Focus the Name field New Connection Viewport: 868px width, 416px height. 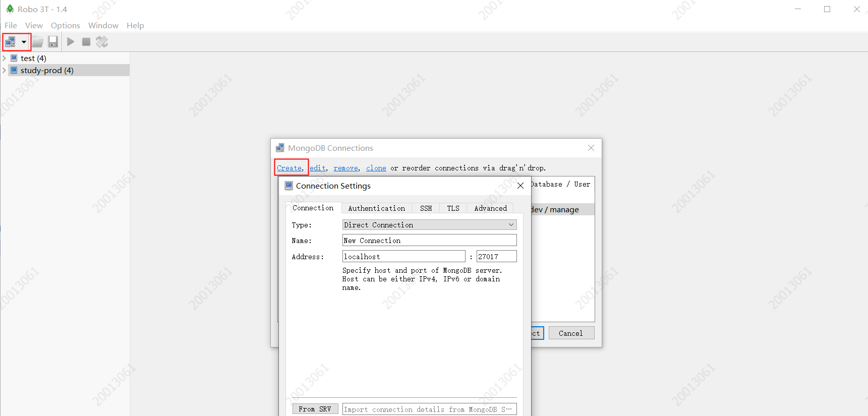(430, 241)
